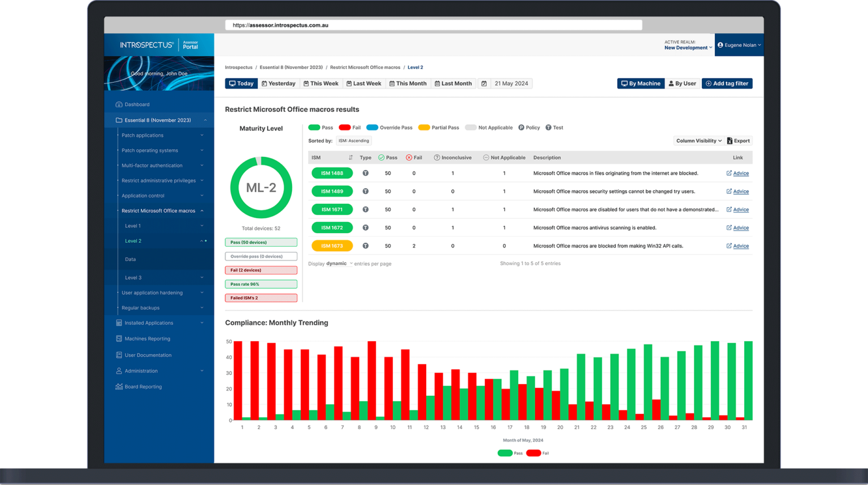Select the Installed Applications sidebar icon

point(118,322)
